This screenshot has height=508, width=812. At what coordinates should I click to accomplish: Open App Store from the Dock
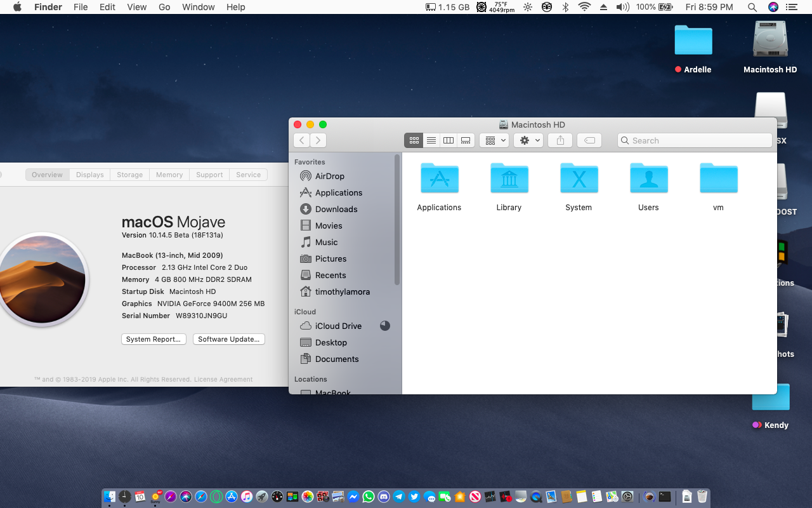coord(232,497)
